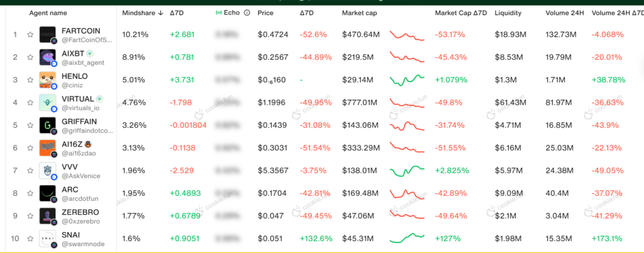Open the @AskVenice handle link
644x253 pixels.
pyautogui.click(x=80, y=175)
